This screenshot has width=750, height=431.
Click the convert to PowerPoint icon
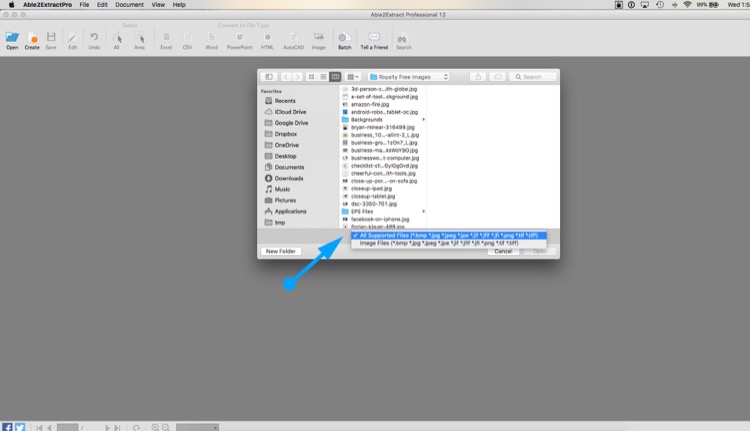coord(239,37)
